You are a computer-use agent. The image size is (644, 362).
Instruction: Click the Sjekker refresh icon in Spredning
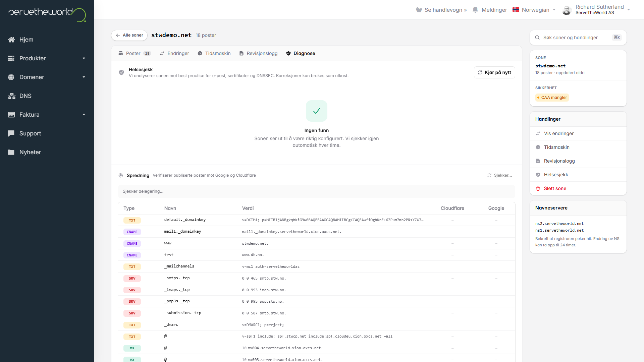pos(489,175)
